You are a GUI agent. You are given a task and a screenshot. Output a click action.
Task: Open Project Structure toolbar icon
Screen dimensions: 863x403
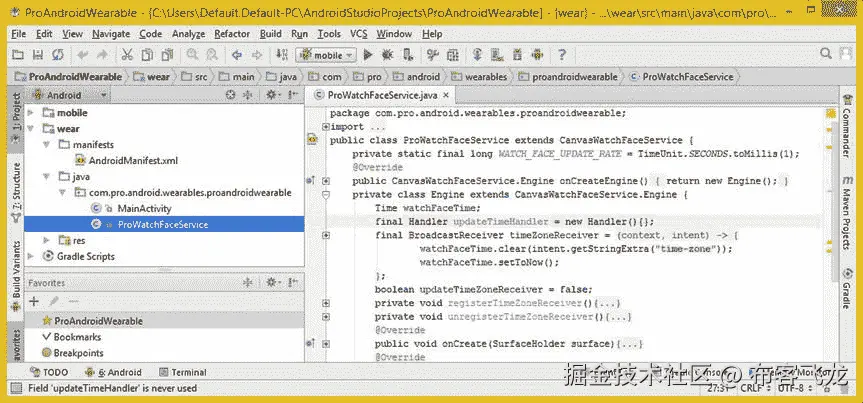(x=452, y=55)
